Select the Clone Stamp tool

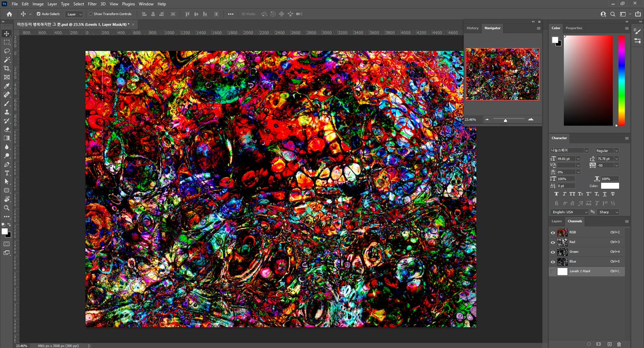[x=7, y=112]
